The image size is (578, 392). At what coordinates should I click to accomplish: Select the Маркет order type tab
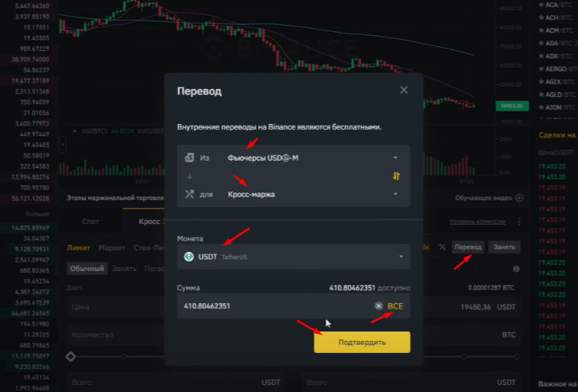(111, 248)
